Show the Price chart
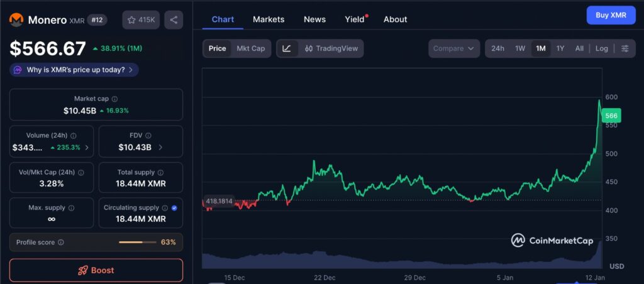This screenshot has width=644, height=284. [x=217, y=48]
